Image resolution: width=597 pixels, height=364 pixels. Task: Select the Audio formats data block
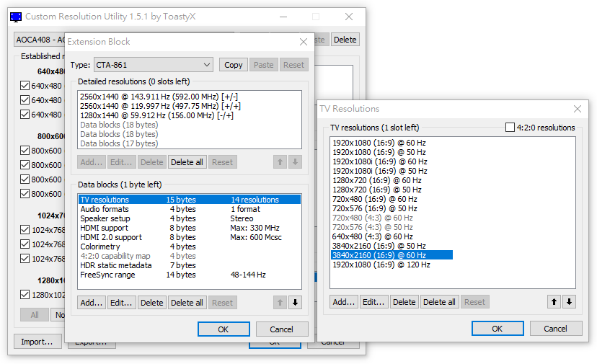pos(190,209)
